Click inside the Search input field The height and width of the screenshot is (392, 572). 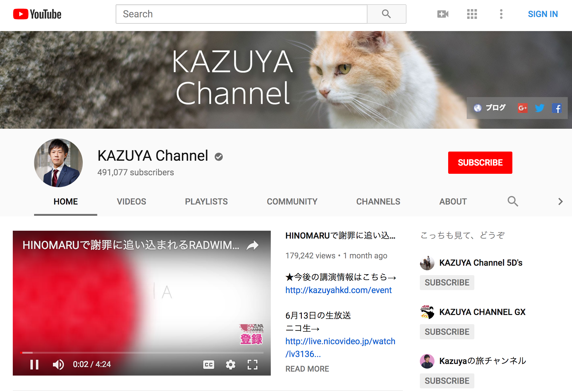pyautogui.click(x=242, y=14)
